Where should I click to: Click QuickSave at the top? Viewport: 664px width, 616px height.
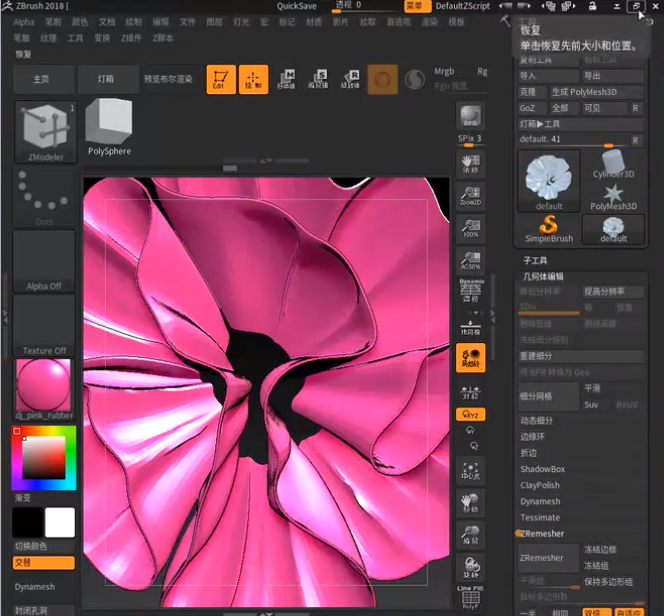[x=296, y=6]
